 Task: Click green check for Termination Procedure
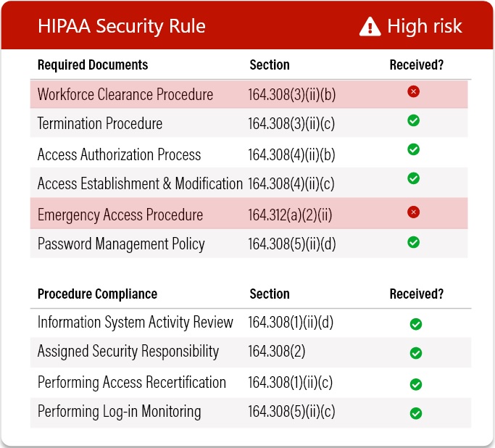[x=413, y=120]
